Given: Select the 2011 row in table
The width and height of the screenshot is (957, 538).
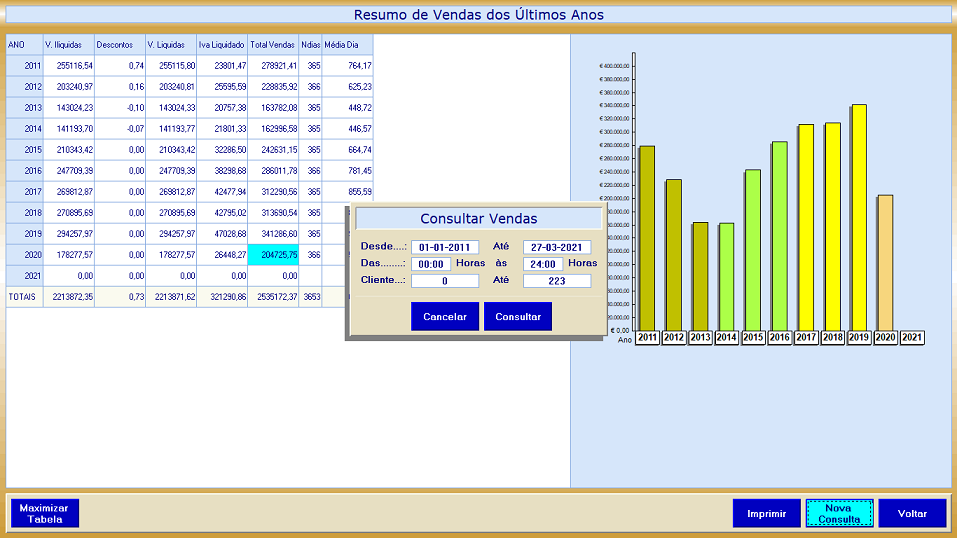Looking at the screenshot, I should [24, 66].
